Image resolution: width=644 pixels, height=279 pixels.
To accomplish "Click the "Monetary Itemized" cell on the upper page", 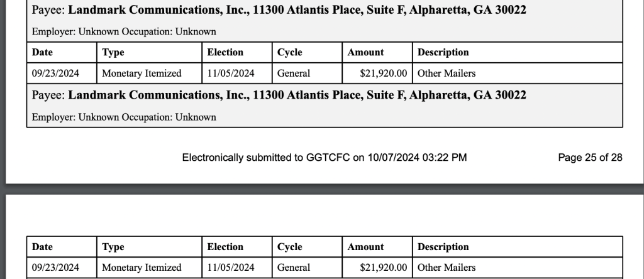I will [142, 74].
